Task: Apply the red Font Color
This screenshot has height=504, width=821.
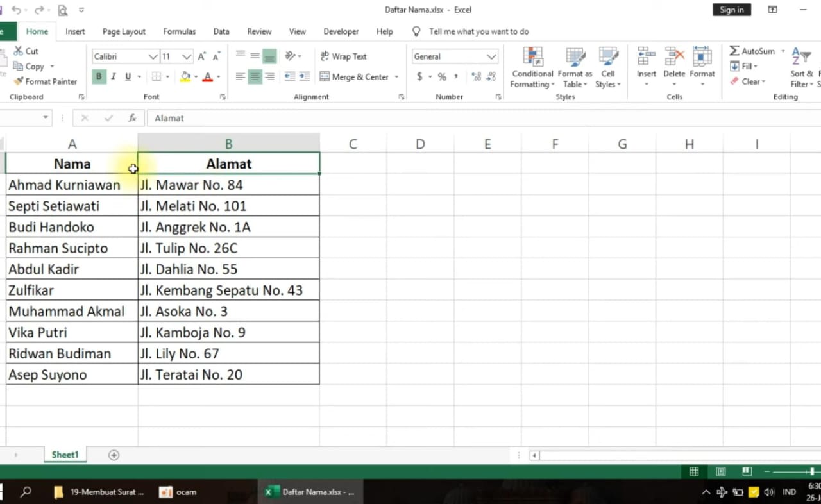Action: tap(207, 77)
